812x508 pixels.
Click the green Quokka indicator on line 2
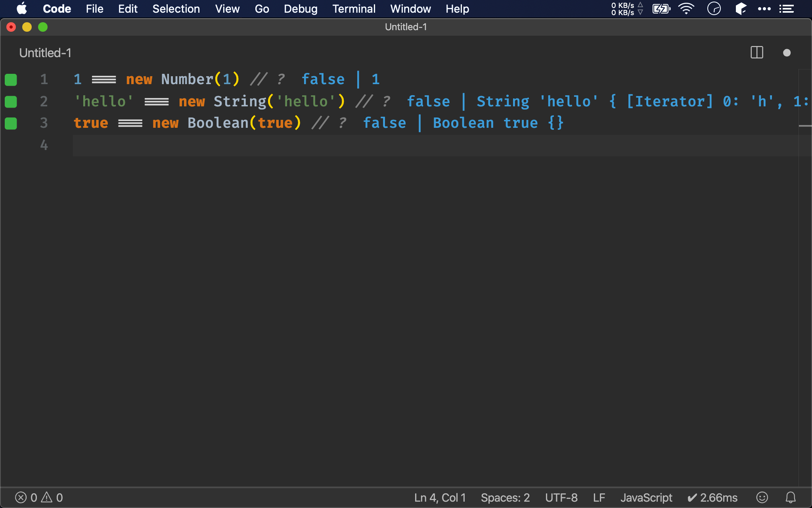11,102
